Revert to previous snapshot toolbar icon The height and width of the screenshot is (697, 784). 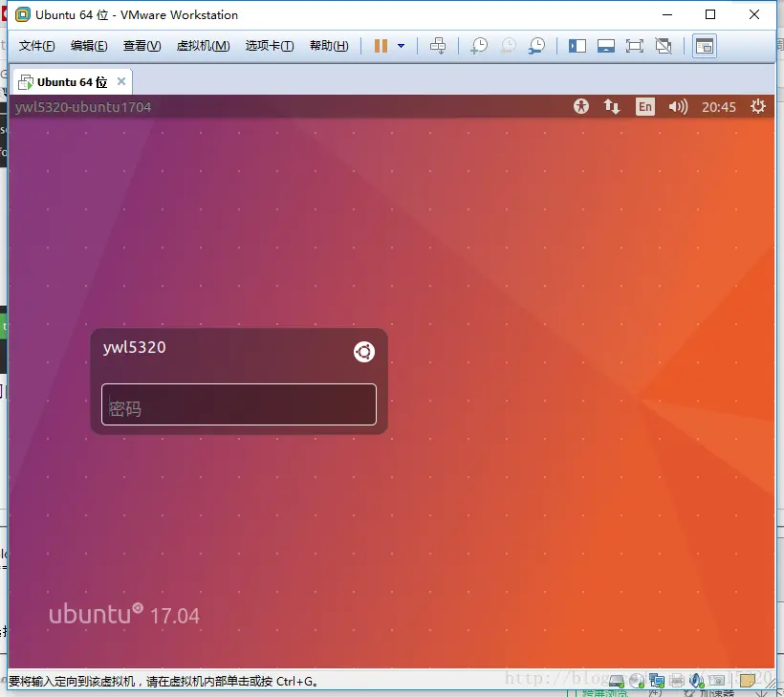[x=508, y=46]
